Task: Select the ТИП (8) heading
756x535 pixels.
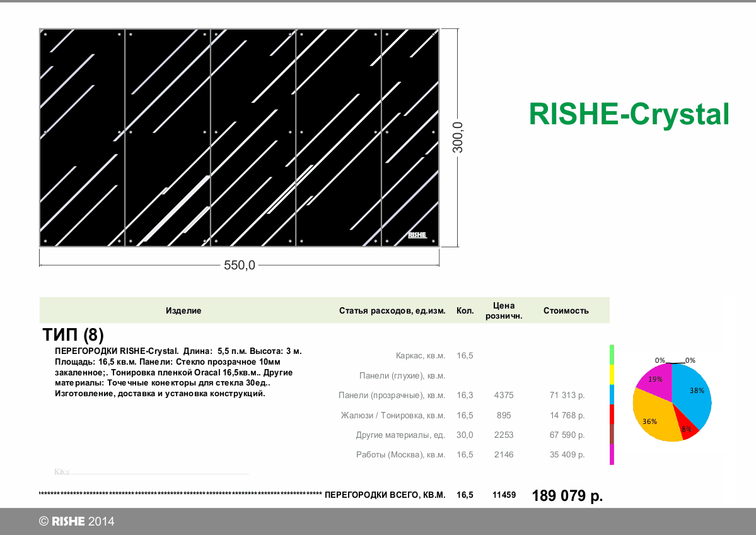Action: [x=73, y=334]
